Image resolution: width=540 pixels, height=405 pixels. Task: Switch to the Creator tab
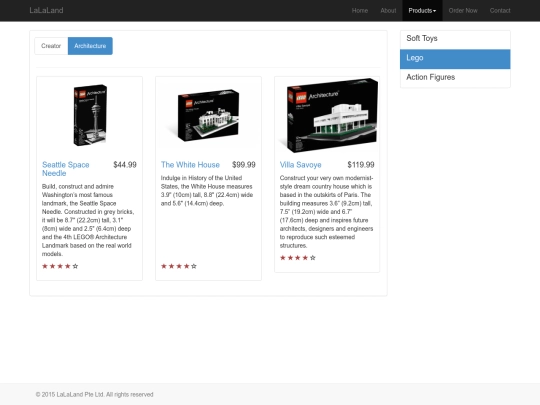(51, 46)
